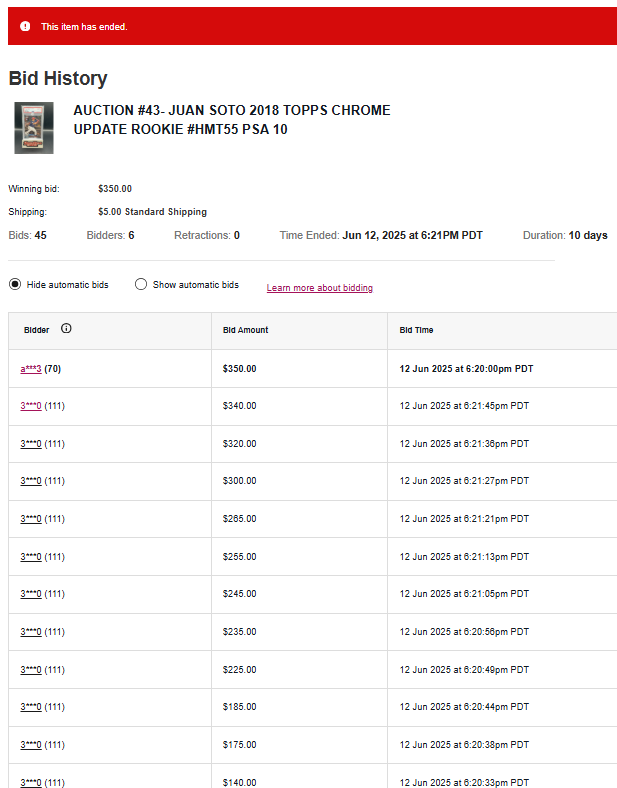Click the Bid History heading

coord(58,78)
